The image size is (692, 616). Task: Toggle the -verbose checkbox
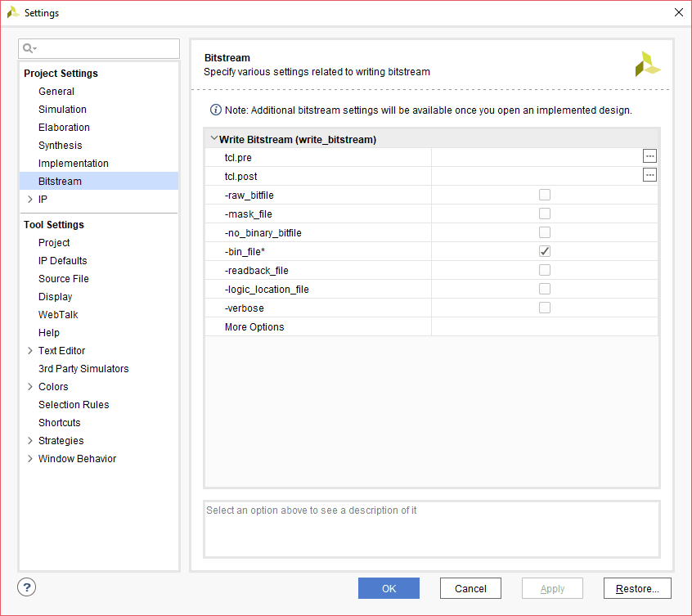click(x=545, y=308)
